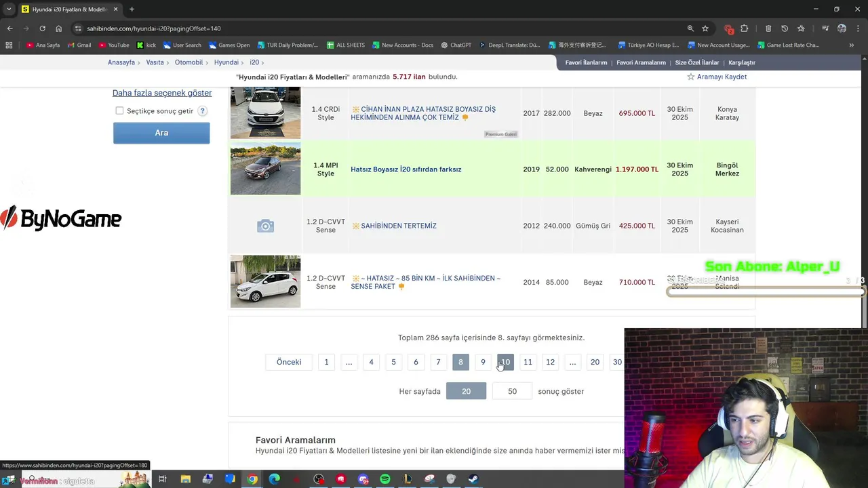Open Chrome apps grid in bookmarks bar
The width and height of the screenshot is (868, 488).
click(9, 45)
